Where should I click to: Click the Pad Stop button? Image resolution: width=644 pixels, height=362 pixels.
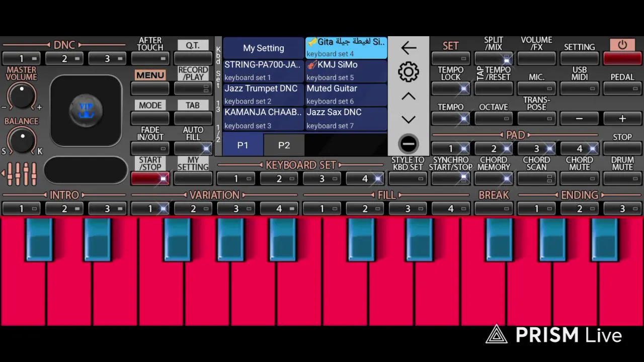pyautogui.click(x=622, y=148)
